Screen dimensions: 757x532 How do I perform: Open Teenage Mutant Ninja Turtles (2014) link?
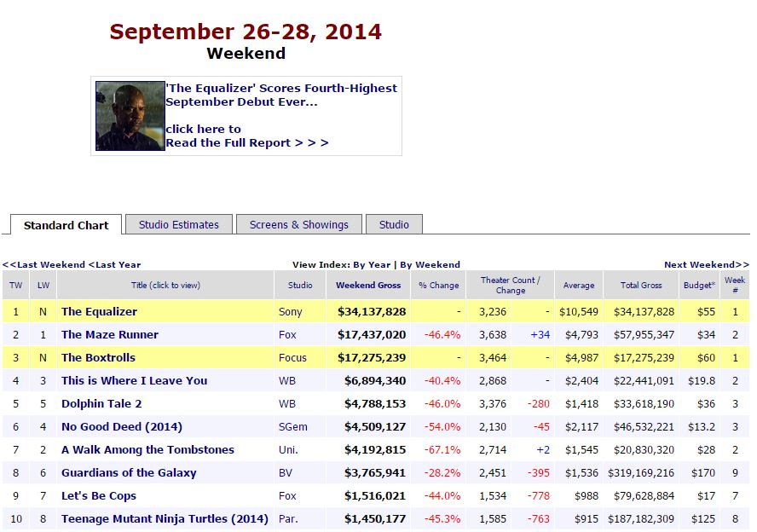click(165, 519)
